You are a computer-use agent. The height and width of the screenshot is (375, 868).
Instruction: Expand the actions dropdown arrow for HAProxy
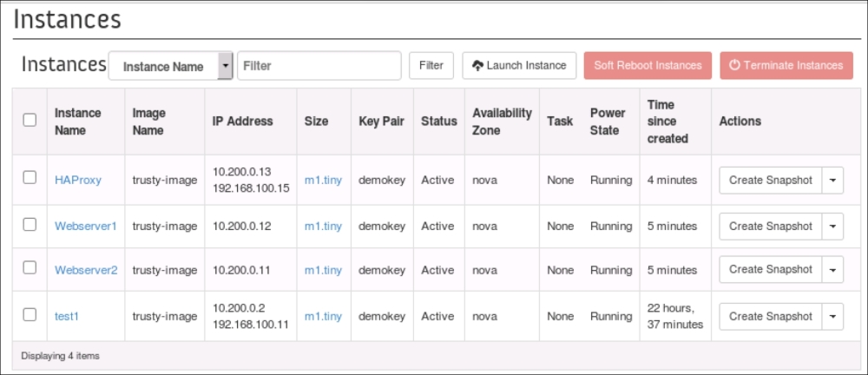point(832,180)
